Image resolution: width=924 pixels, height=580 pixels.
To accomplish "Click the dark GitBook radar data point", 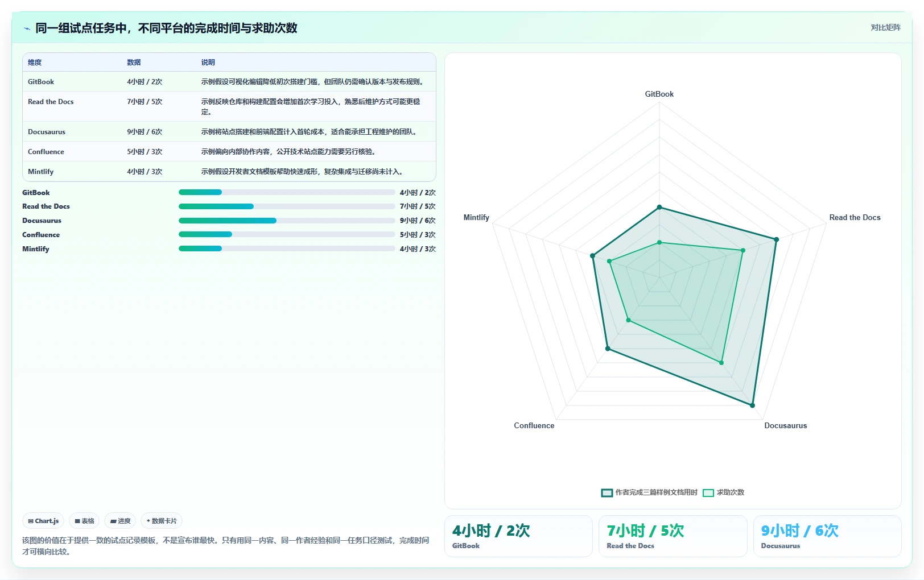I will click(x=659, y=207).
